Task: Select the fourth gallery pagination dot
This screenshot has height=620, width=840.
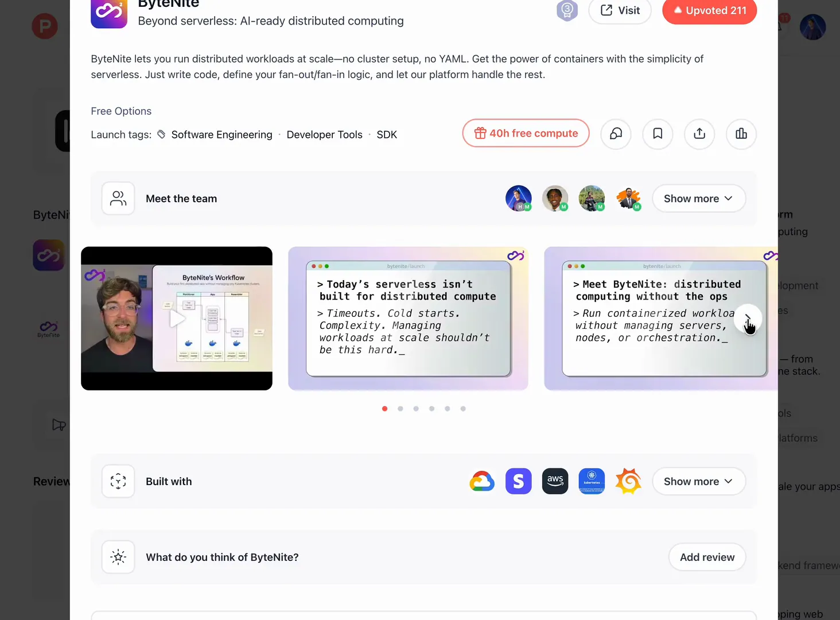Action: 431,409
